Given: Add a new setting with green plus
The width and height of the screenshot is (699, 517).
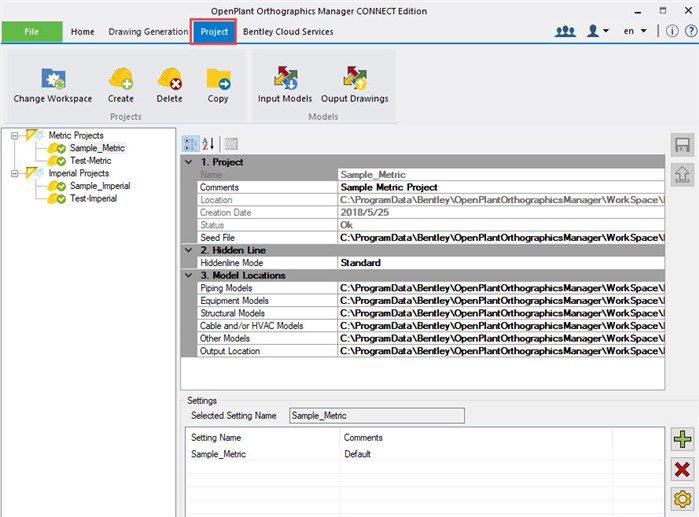Looking at the screenshot, I should (682, 439).
